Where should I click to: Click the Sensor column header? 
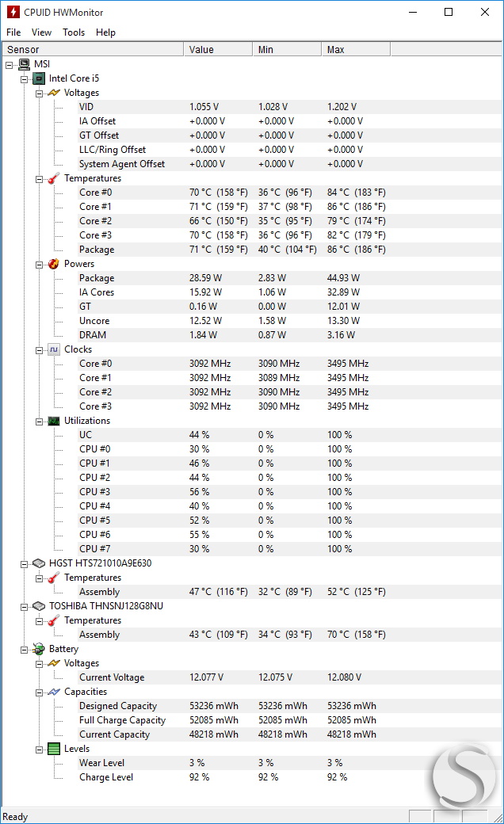(92, 49)
